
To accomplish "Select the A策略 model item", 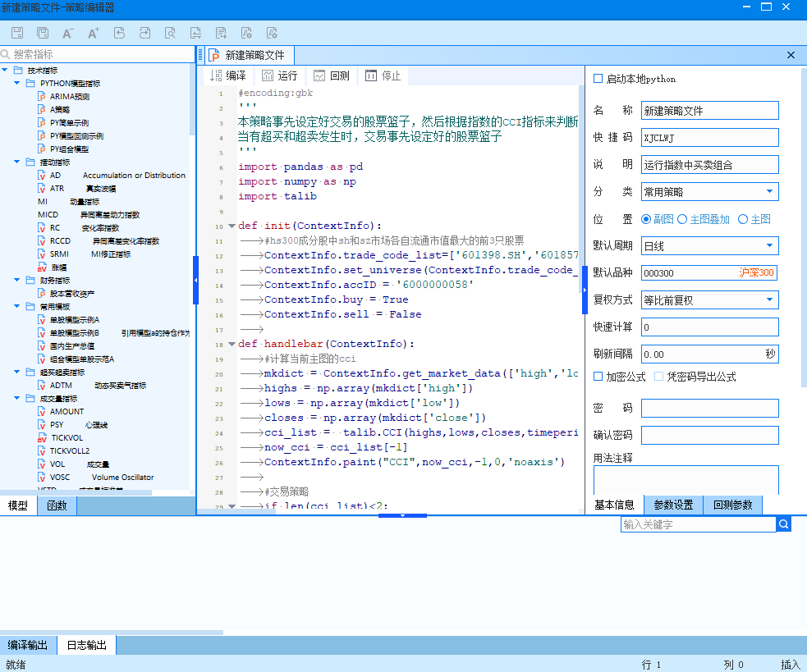I will 54,110.
